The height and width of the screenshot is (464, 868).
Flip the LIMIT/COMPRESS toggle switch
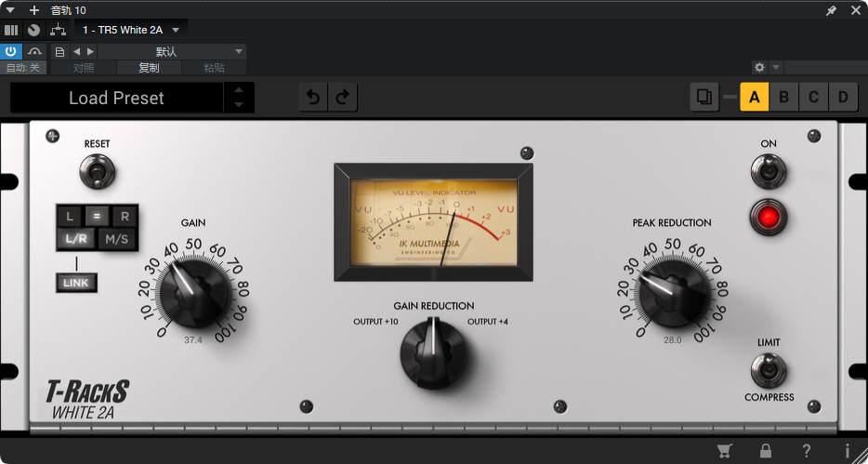[x=769, y=370]
